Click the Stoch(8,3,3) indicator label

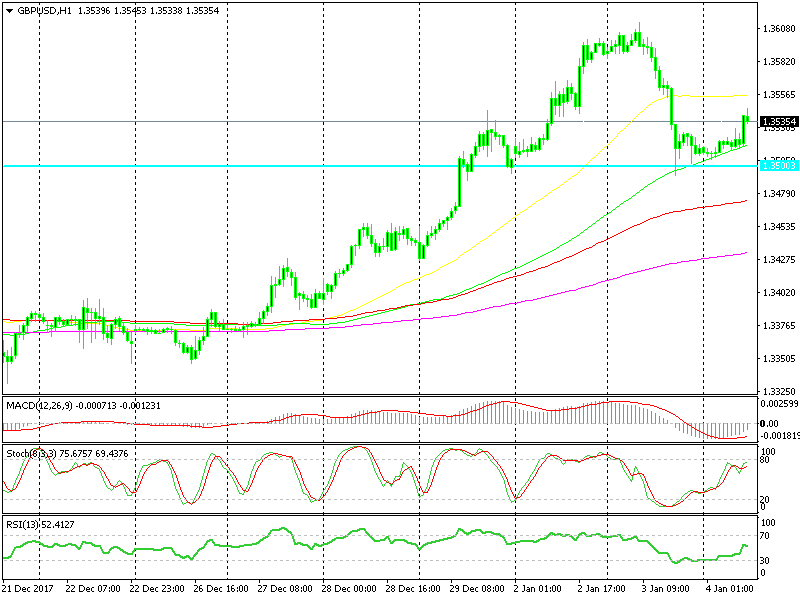32,454
